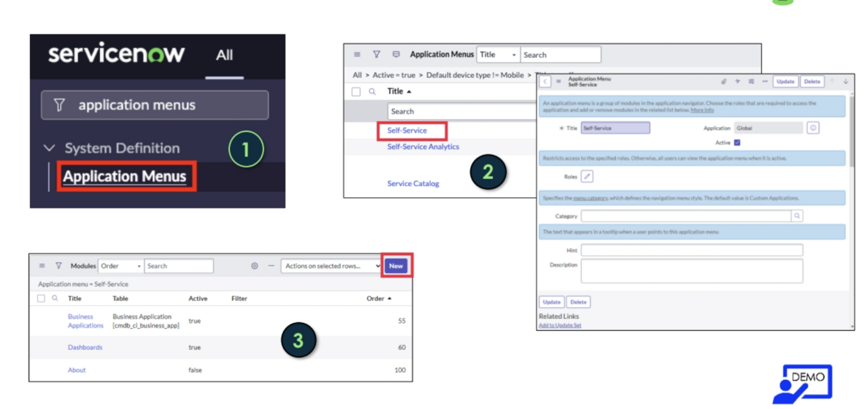
Task: Click the column search magnifier in Application Menus list
Action: pos(372,92)
